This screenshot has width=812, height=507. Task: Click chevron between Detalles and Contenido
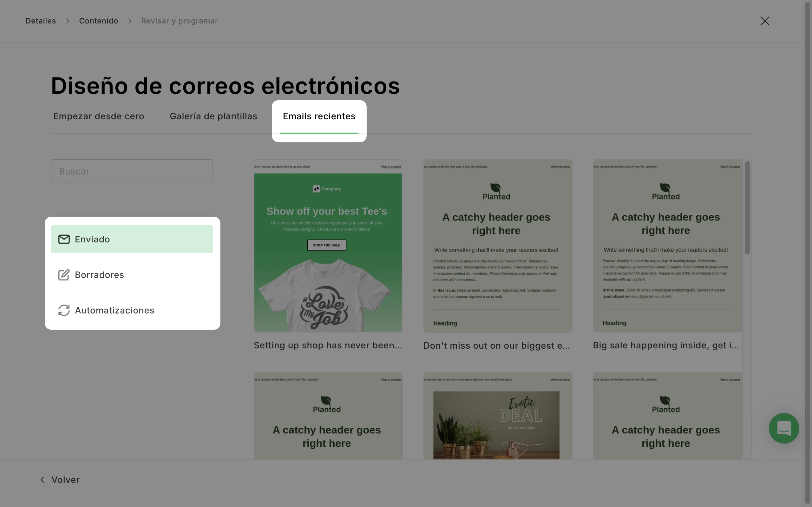68,21
